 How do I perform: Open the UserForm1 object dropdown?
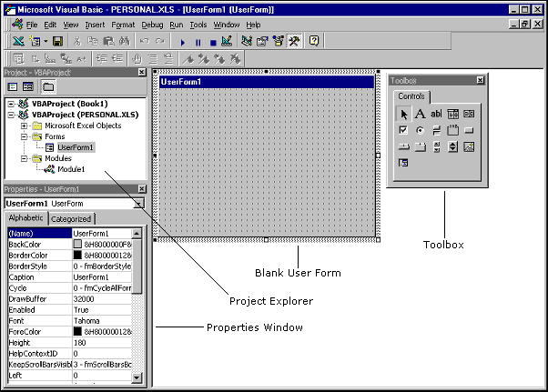pyautogui.click(x=139, y=204)
